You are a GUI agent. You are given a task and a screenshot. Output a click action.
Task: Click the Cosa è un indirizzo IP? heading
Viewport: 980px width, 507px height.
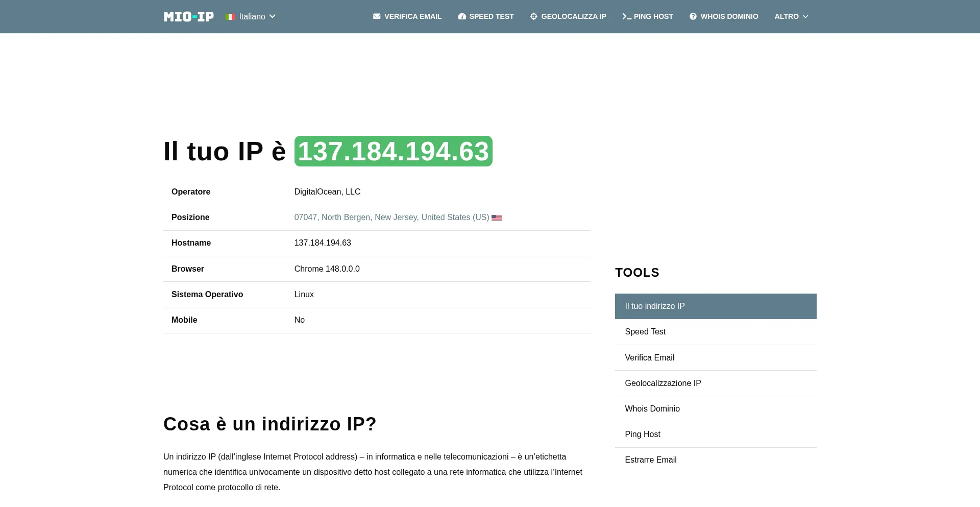tap(270, 424)
